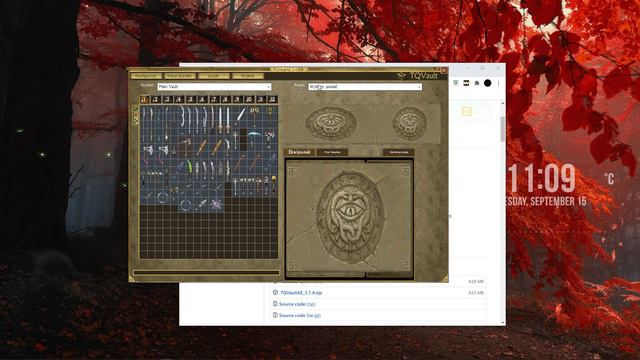Expand the character selection dropdown
The width and height of the screenshot is (640, 360).
[365, 87]
